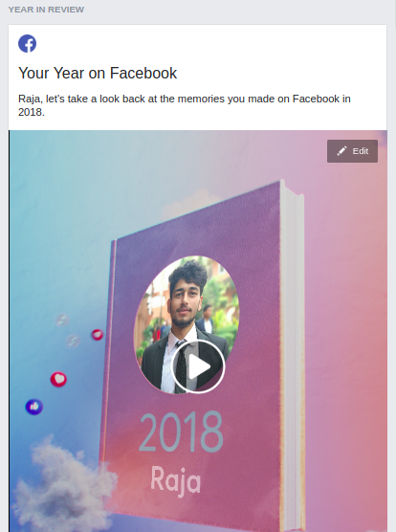396x532 pixels.
Task: Click the Edit button on the video
Action: tap(352, 151)
